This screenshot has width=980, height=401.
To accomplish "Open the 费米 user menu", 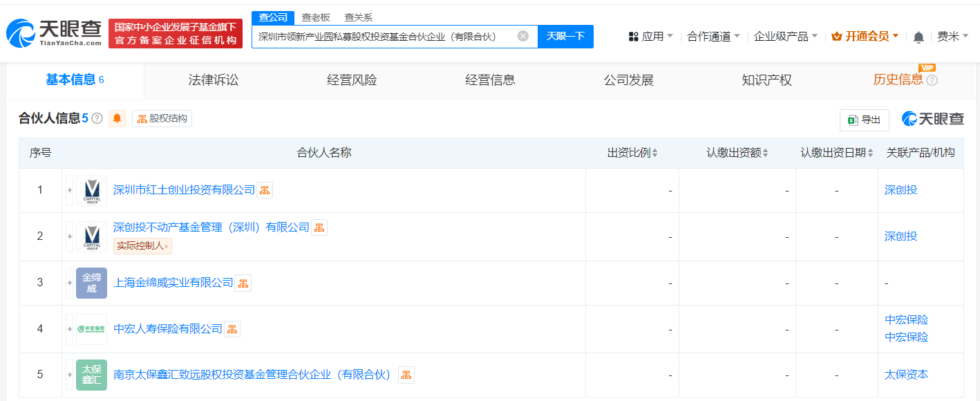I will tap(952, 37).
